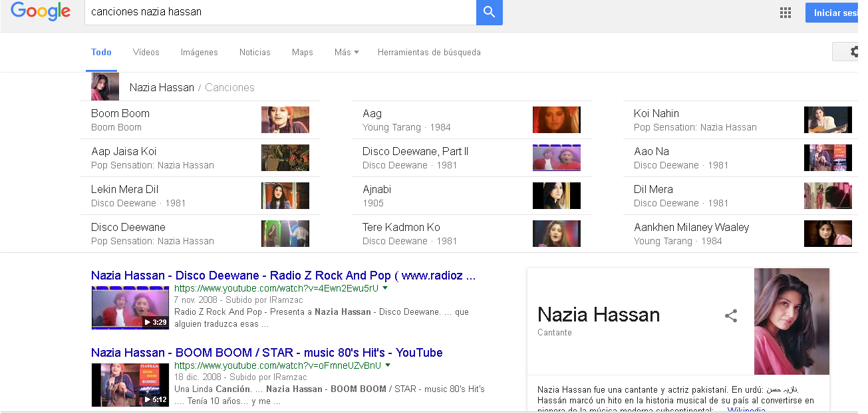
Task: Click the Lekin Mera Dil thumbnail
Action: pos(285,196)
